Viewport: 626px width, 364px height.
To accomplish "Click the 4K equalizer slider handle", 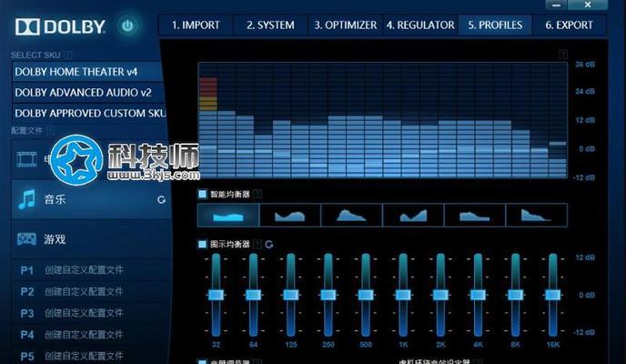I will pyautogui.click(x=478, y=295).
